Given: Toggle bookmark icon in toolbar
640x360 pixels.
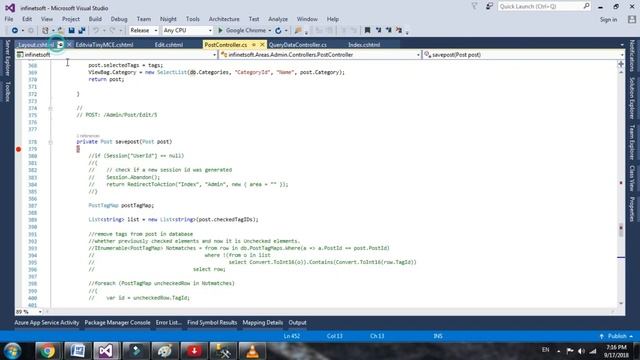Looking at the screenshot, I should coord(367,30).
